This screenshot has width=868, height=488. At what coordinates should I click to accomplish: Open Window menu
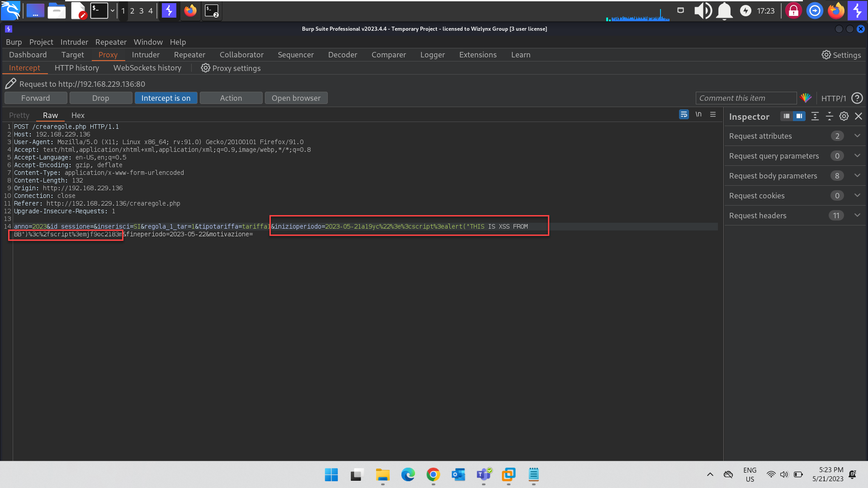(148, 42)
